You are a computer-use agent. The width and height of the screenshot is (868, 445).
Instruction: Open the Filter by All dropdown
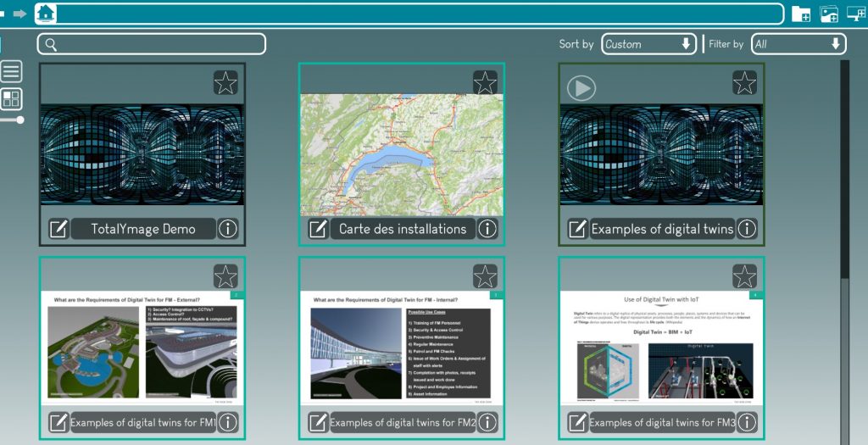point(798,44)
